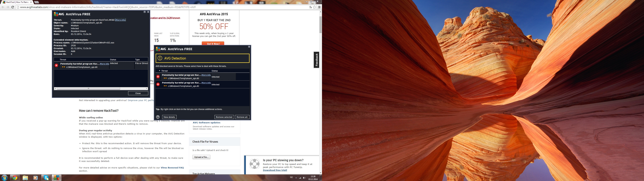
Task: Click the help question mark in AVG Detection
Action: tap(158, 117)
